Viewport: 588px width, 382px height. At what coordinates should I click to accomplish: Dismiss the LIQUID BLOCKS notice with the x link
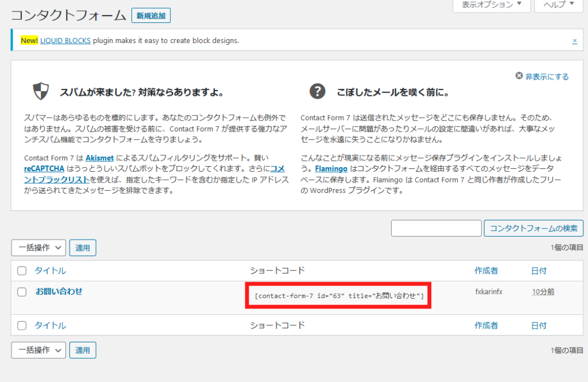(574, 41)
